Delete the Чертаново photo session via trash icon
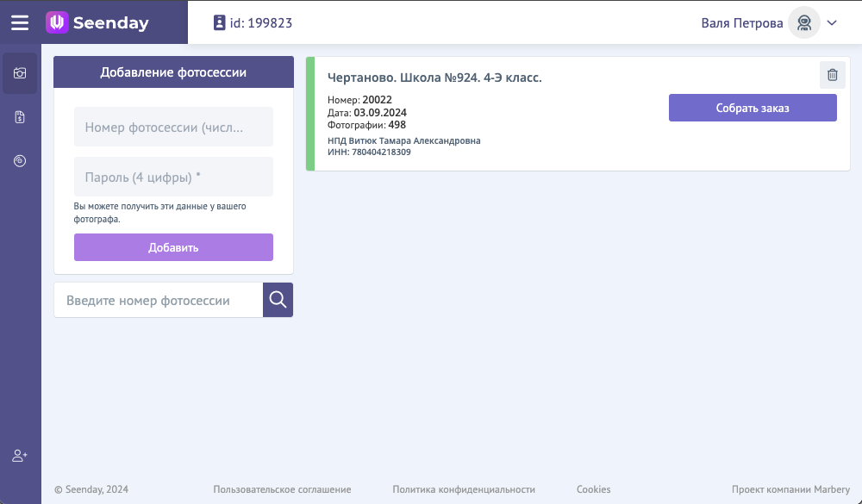The width and height of the screenshot is (862, 504). [x=833, y=74]
